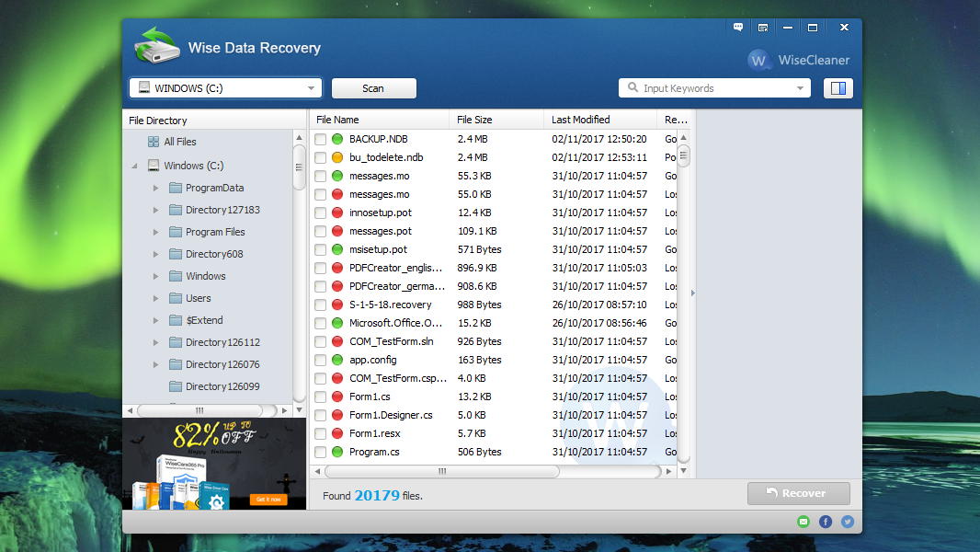This screenshot has height=552, width=980.
Task: Click the Recover button
Action: tap(799, 493)
